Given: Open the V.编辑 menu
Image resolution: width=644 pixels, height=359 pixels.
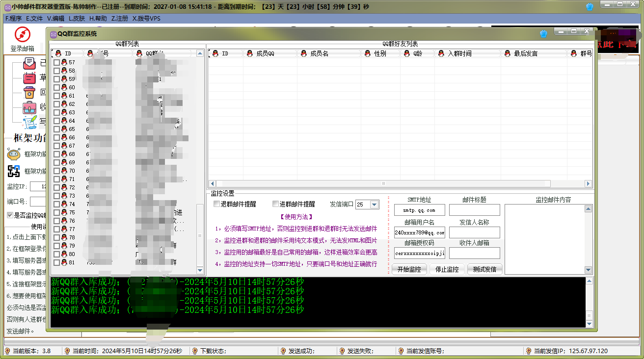Looking at the screenshot, I should [x=55, y=19].
